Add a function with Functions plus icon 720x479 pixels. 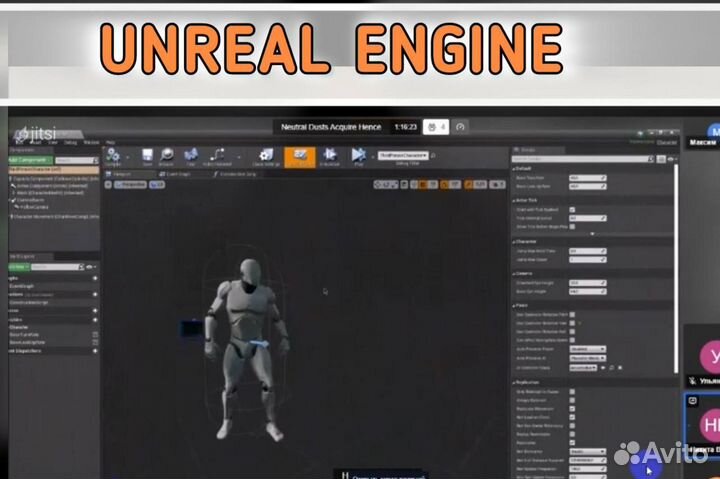click(95, 294)
